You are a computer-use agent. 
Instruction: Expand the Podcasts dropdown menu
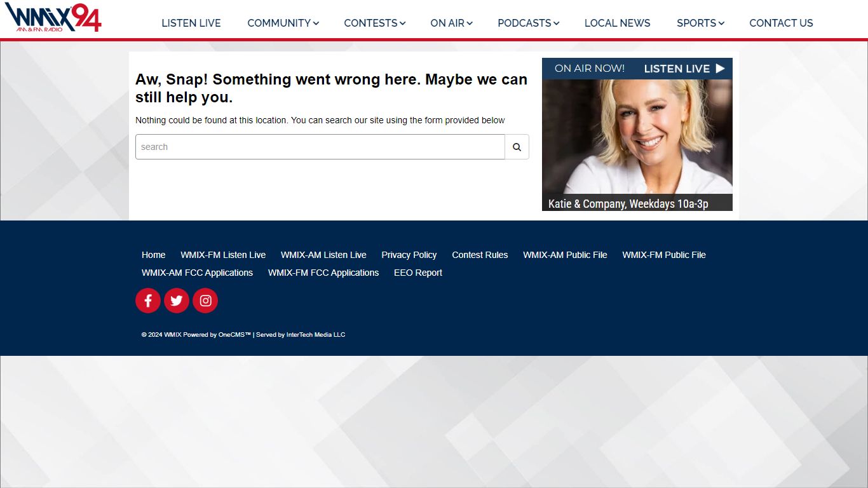click(x=528, y=23)
